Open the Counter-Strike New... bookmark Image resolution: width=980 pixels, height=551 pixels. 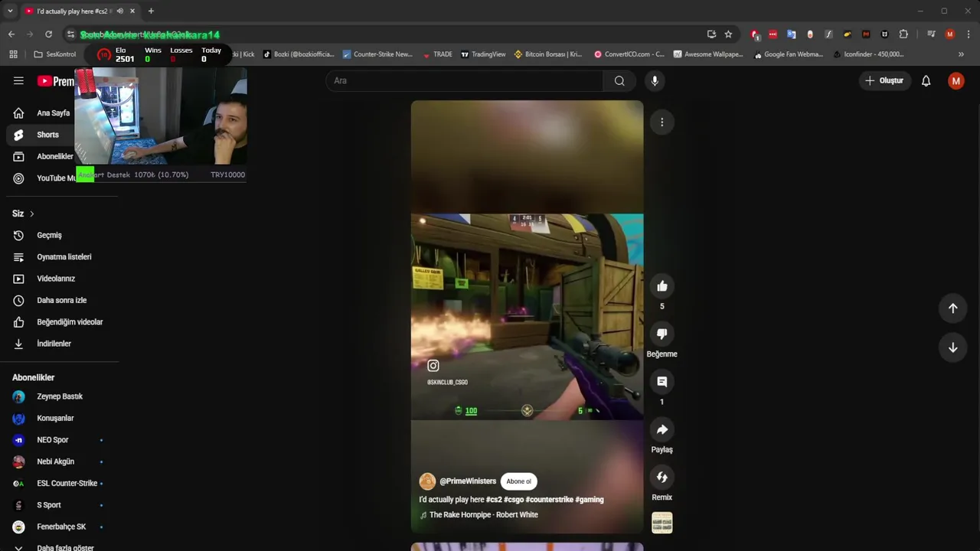[x=377, y=54]
